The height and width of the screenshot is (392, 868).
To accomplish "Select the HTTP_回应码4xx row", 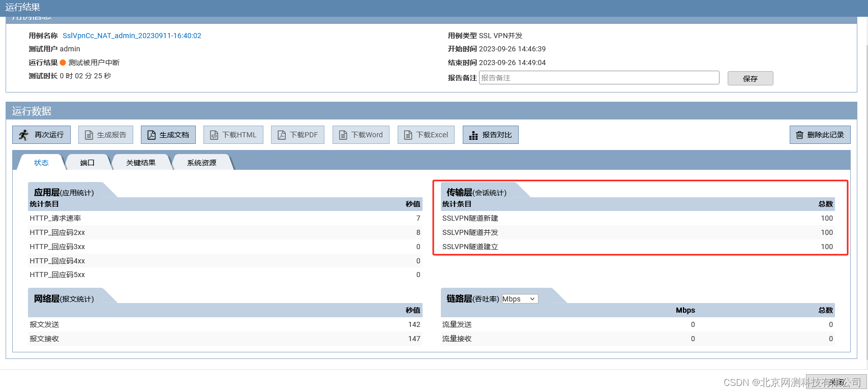I will pos(225,261).
